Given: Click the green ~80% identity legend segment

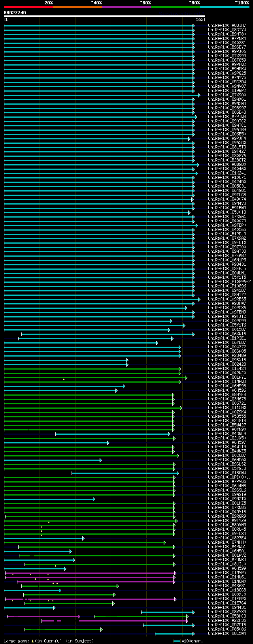Looking at the screenshot, I should (x=176, y=7).
